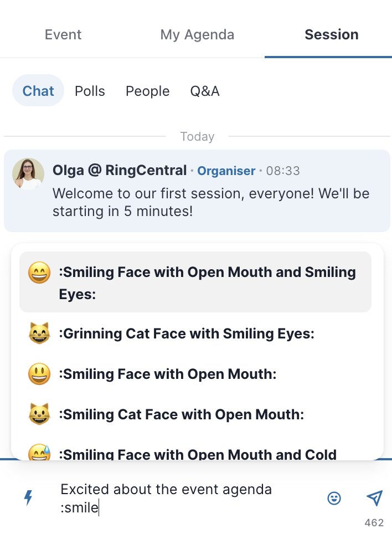
Task: Send message with the paper plane icon
Action: (x=374, y=498)
